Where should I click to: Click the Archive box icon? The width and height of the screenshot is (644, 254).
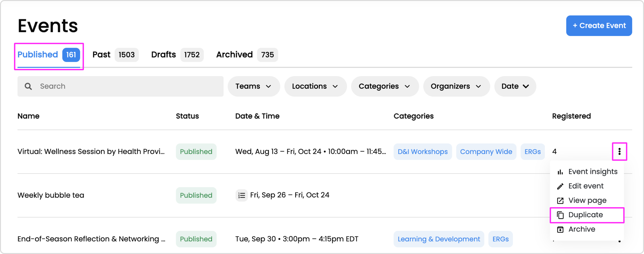click(x=560, y=229)
